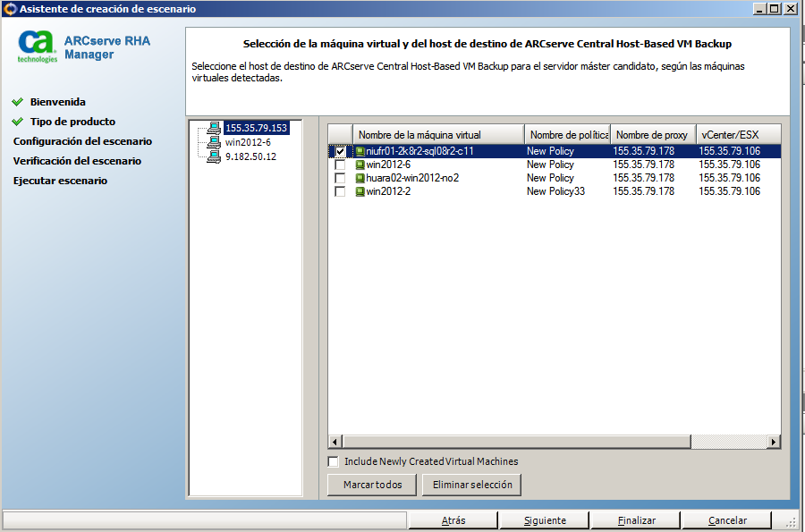Image resolution: width=805 pixels, height=532 pixels.
Task: Click the huara02-win2012-no2 machine name
Action: (412, 178)
